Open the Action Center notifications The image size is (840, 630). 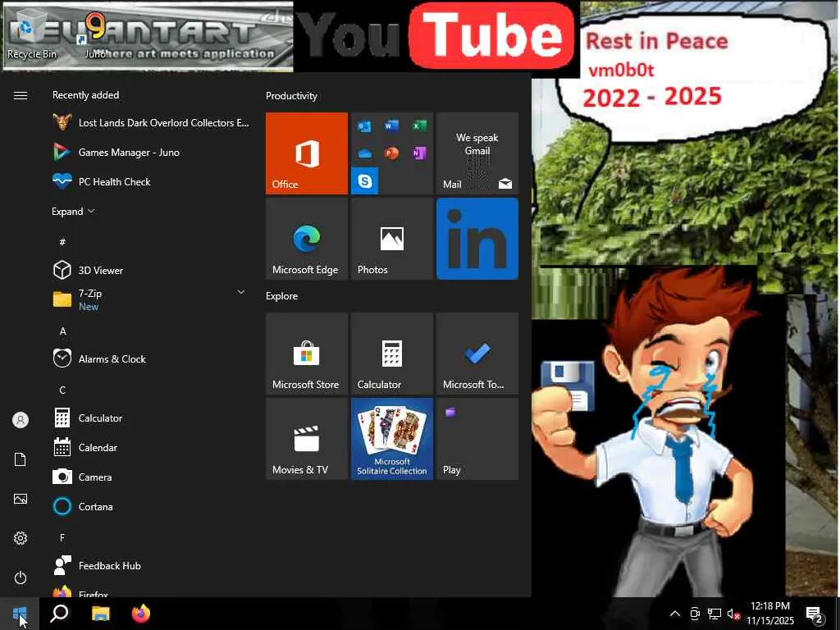click(x=815, y=614)
